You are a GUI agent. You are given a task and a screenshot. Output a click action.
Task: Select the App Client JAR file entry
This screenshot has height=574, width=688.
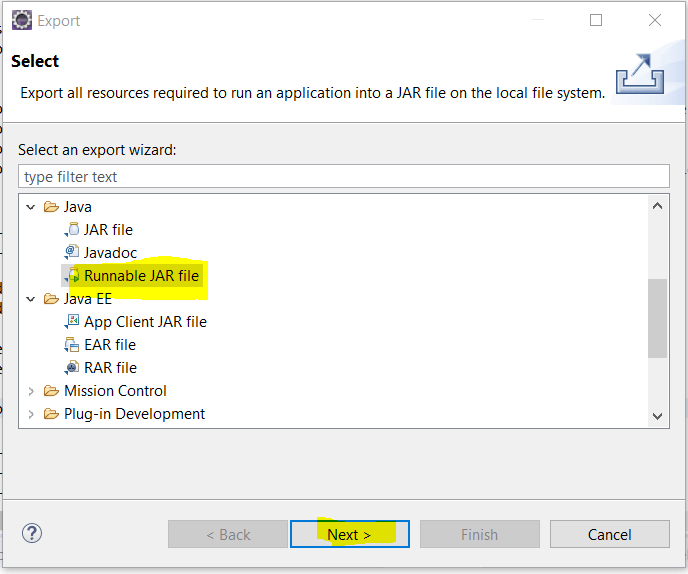(x=145, y=322)
